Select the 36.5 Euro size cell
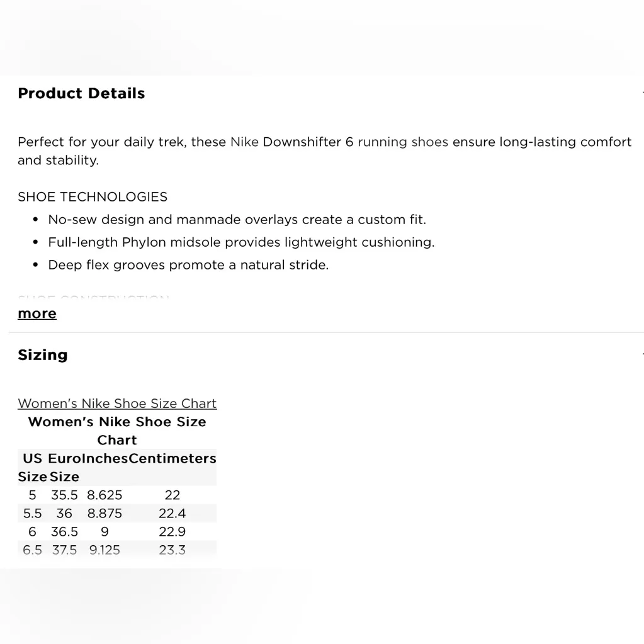This screenshot has width=644, height=644. 64,531
